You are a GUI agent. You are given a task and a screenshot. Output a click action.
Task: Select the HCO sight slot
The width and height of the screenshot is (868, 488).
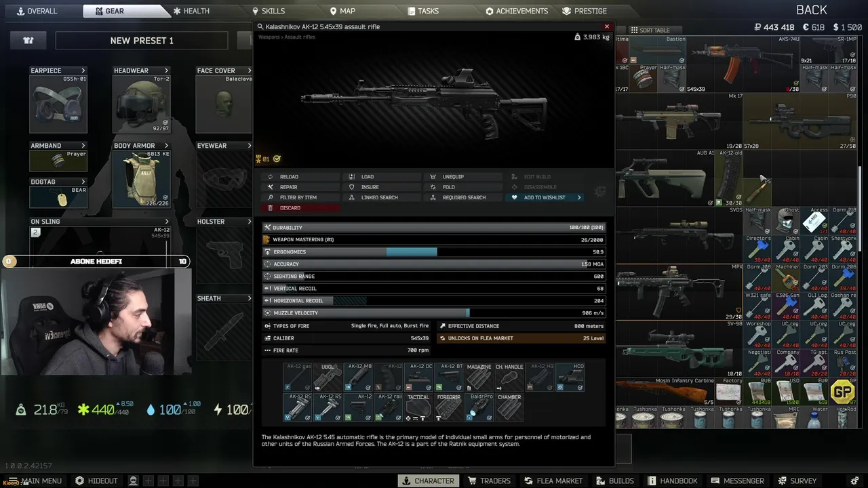tap(570, 377)
